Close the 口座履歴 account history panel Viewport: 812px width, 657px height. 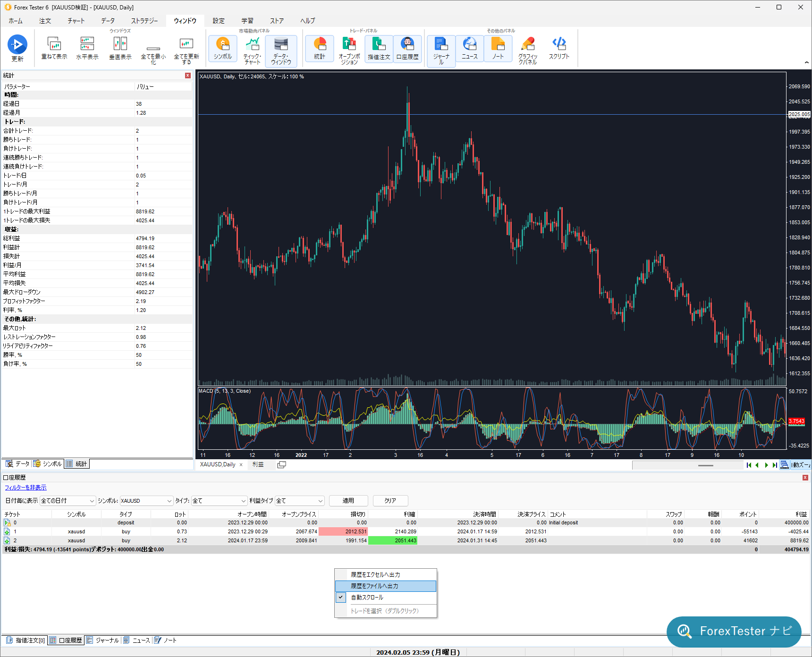point(805,478)
